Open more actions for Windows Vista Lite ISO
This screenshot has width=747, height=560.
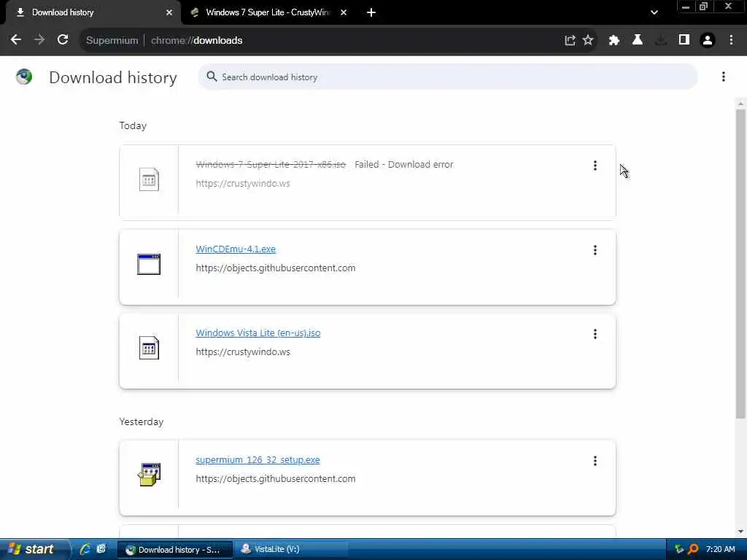(595, 334)
